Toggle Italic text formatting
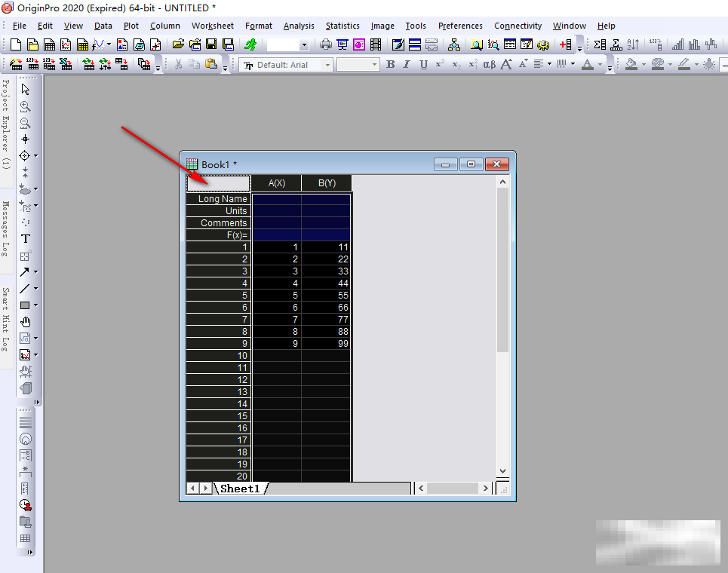 tap(407, 65)
